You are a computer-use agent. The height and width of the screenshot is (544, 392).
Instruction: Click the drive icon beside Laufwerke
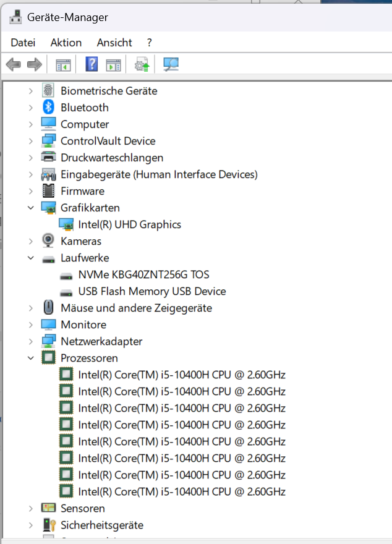(48, 260)
